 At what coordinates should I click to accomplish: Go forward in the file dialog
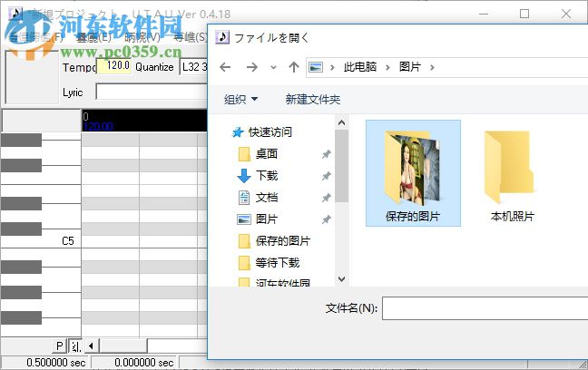(x=251, y=67)
